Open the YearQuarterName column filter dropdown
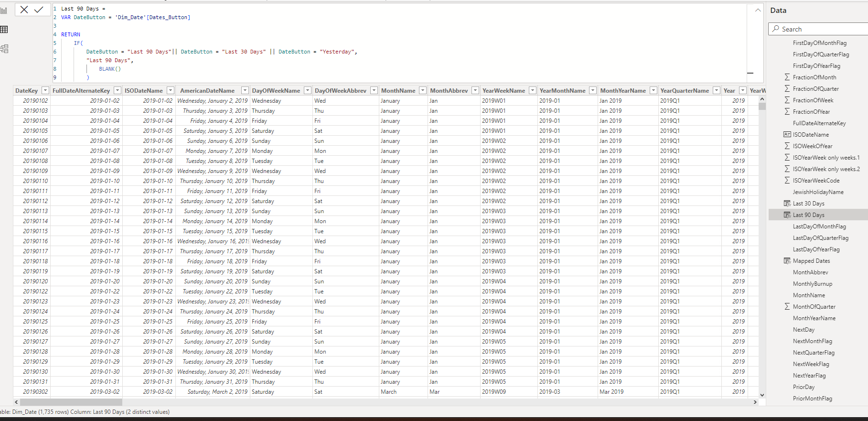Viewport: 868px width, 421px height. (717, 90)
